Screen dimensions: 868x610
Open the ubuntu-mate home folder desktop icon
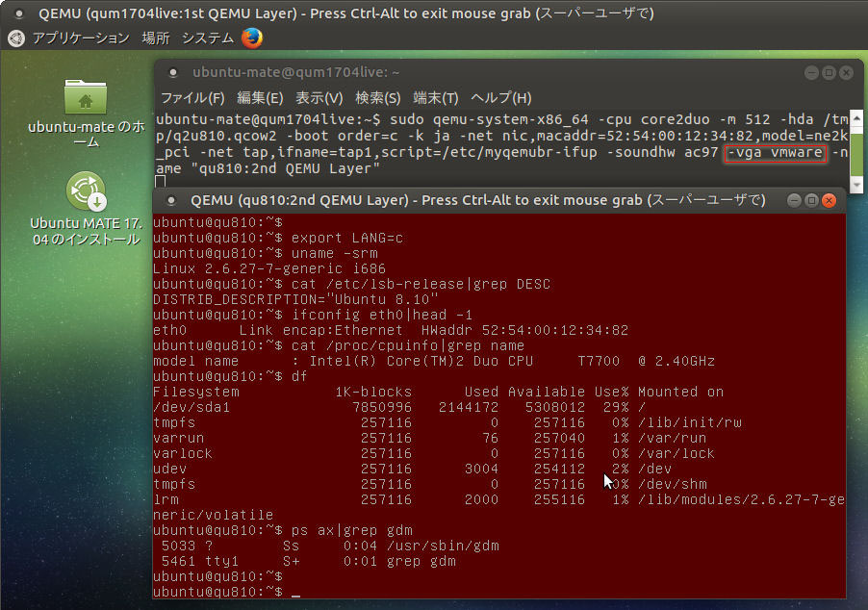coord(86,114)
